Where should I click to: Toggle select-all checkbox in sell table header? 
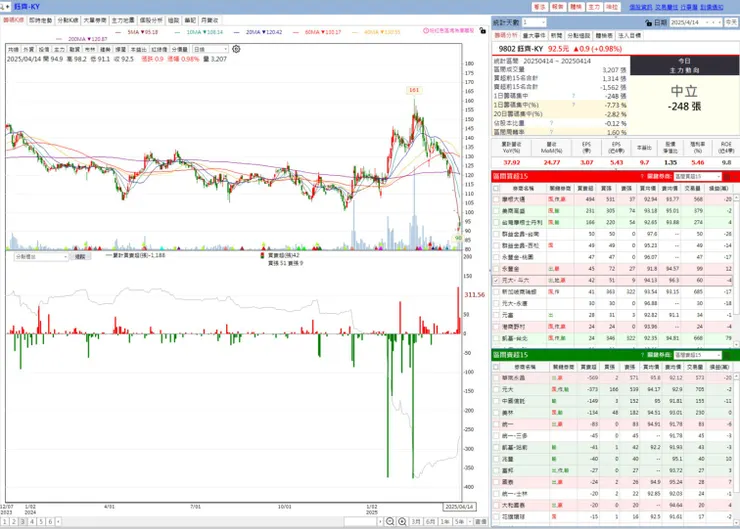(x=496, y=367)
